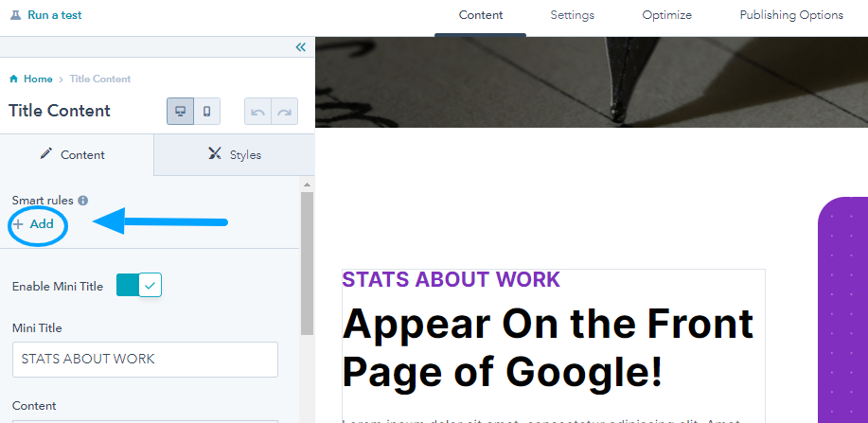Open the Optimize tab
Screen dimensions: 868x423
click(666, 15)
